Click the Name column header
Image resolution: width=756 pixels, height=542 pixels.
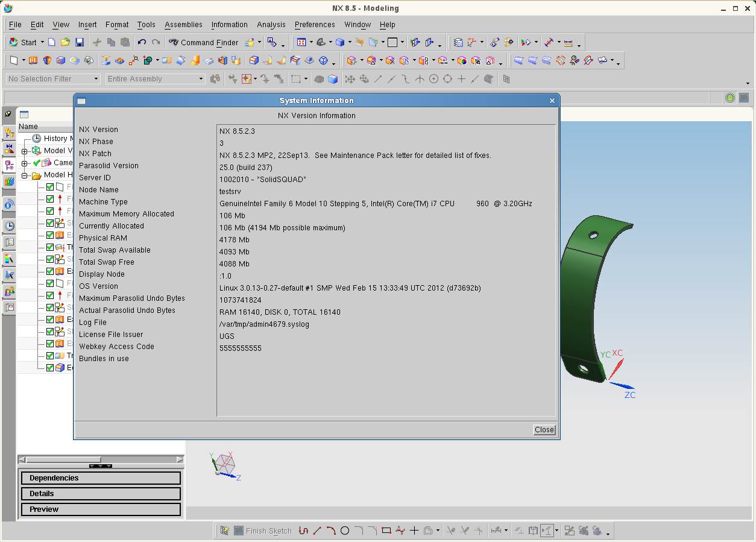pos(45,127)
